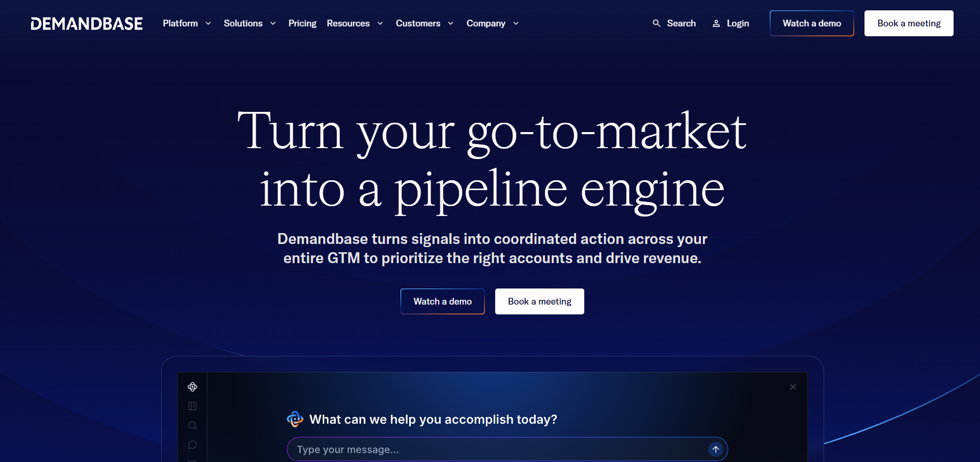Click the colorful assistant icon beside the greeting
This screenshot has width=980, height=462.
[x=295, y=419]
